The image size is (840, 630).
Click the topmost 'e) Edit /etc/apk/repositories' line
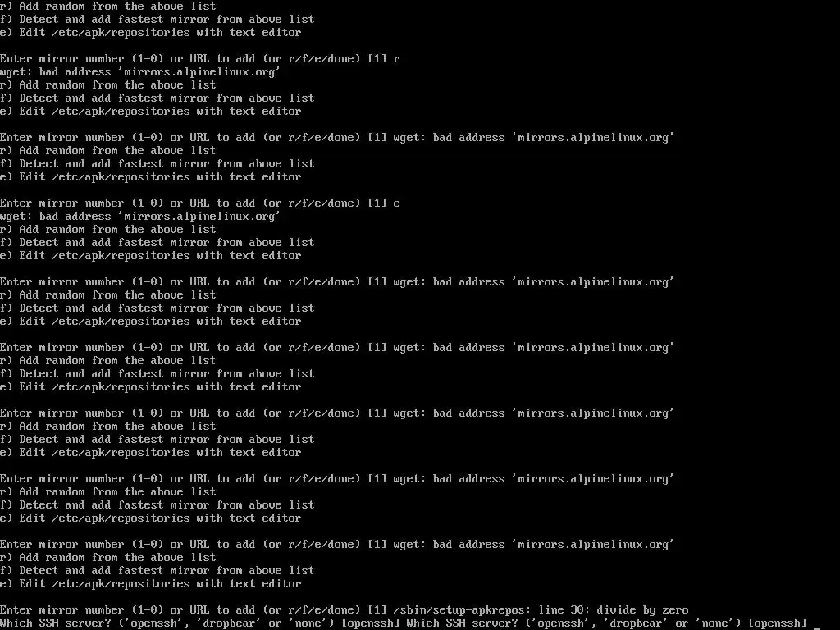[x=151, y=32]
